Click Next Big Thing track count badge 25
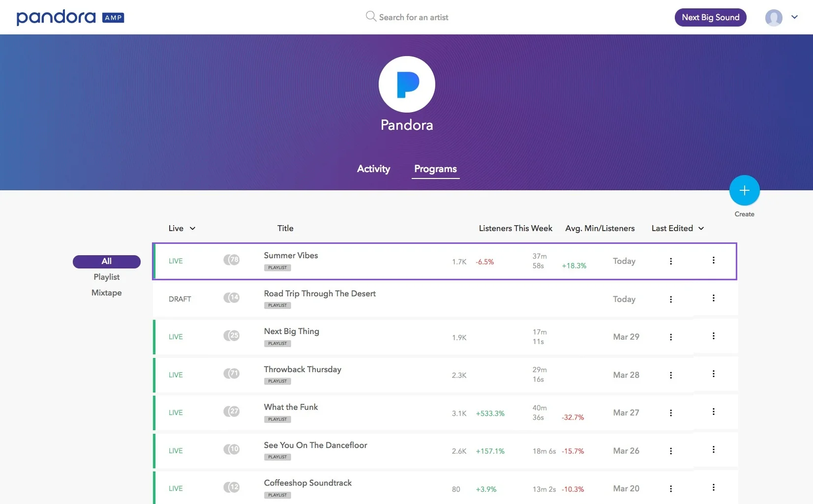 tap(232, 335)
